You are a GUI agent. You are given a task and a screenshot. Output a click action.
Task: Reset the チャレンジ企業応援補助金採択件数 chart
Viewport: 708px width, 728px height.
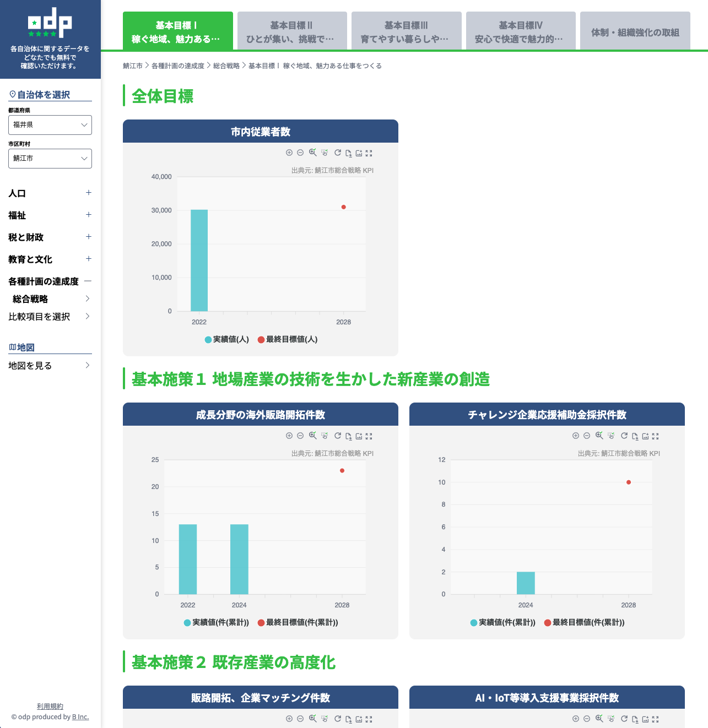point(624,436)
